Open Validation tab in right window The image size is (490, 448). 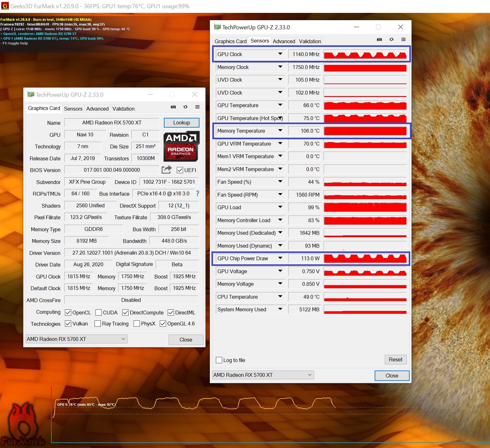pos(310,41)
